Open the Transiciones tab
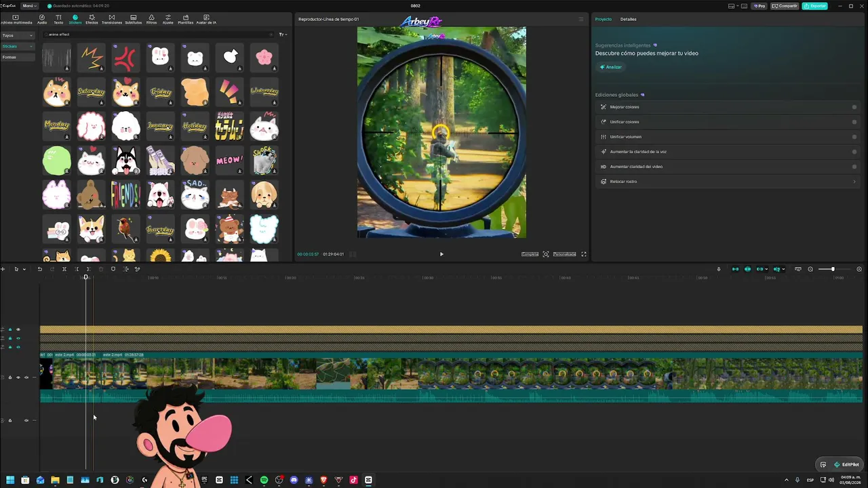 (x=112, y=19)
